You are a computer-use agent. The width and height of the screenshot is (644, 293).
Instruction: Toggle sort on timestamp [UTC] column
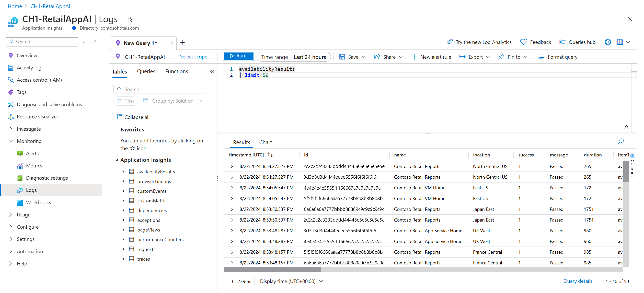(270, 155)
